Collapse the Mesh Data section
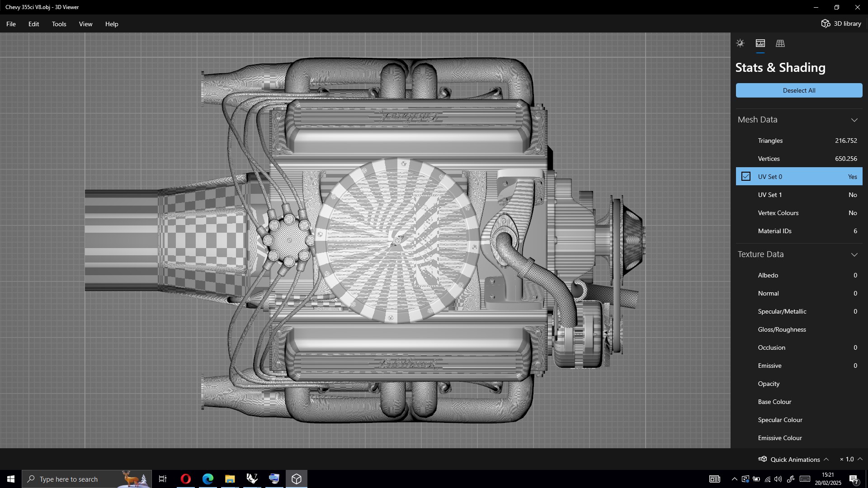 (x=854, y=120)
